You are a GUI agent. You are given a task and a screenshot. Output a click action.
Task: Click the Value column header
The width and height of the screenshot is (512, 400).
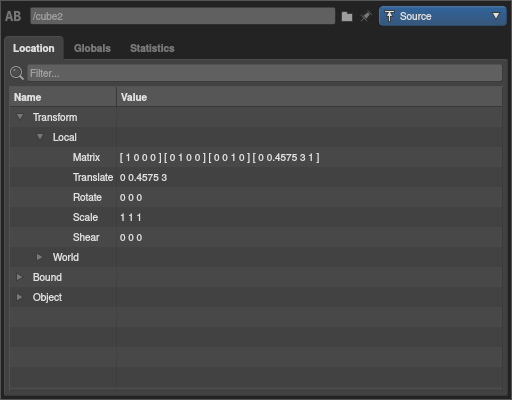pyautogui.click(x=309, y=97)
